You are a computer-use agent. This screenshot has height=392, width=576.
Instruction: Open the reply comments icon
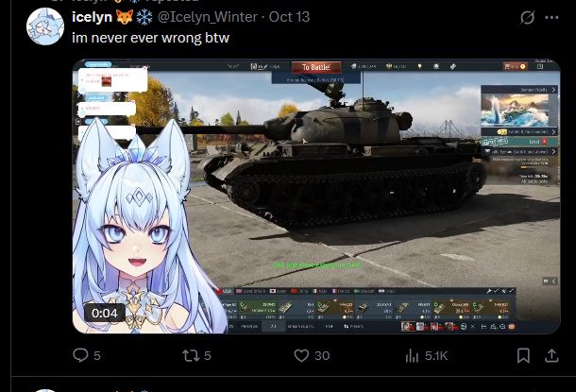(80, 355)
